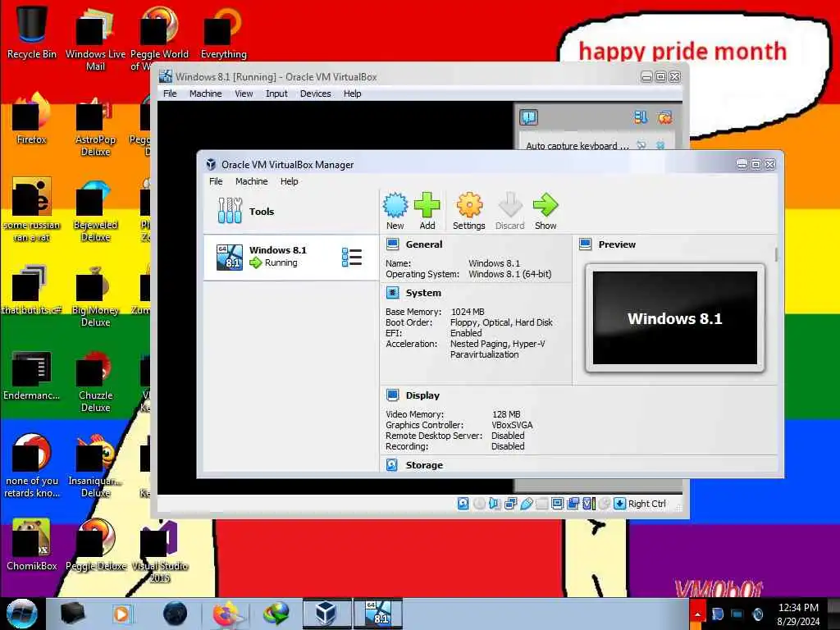The height and width of the screenshot is (630, 840).
Task: Click the green Show arrow icon
Action: (x=546, y=211)
